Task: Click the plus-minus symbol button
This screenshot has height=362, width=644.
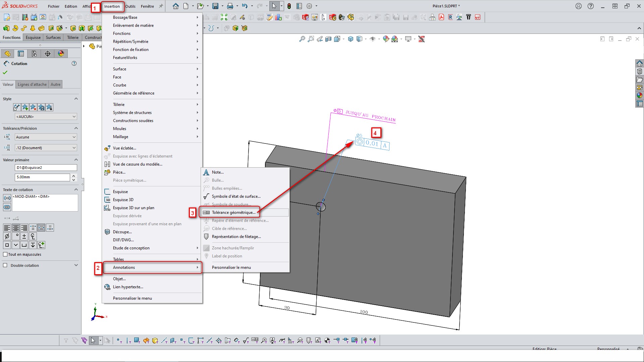Action: (24, 236)
